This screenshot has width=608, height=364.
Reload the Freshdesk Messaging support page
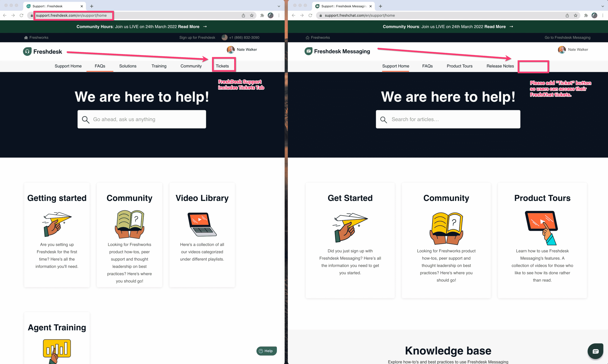[310, 15]
